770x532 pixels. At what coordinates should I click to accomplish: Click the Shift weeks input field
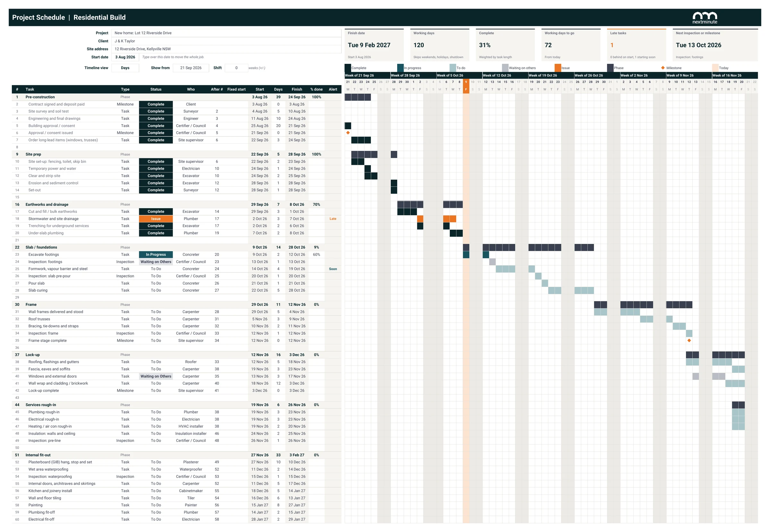236,68
